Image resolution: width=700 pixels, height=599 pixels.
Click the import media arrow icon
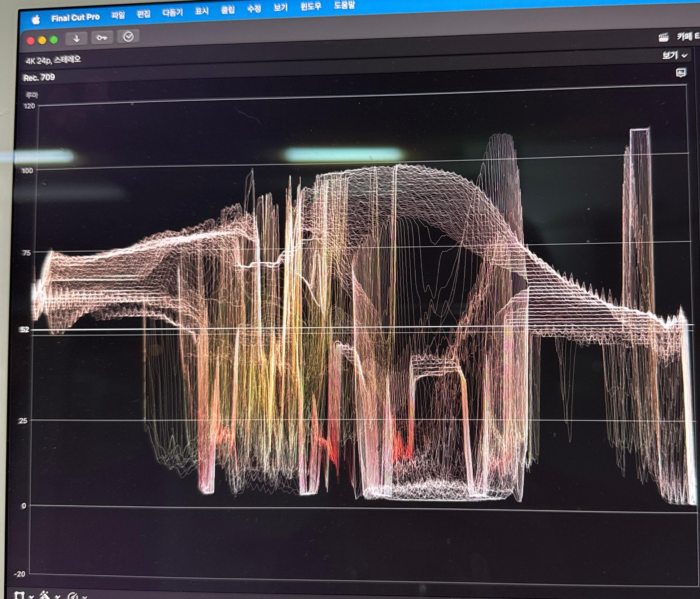76,39
